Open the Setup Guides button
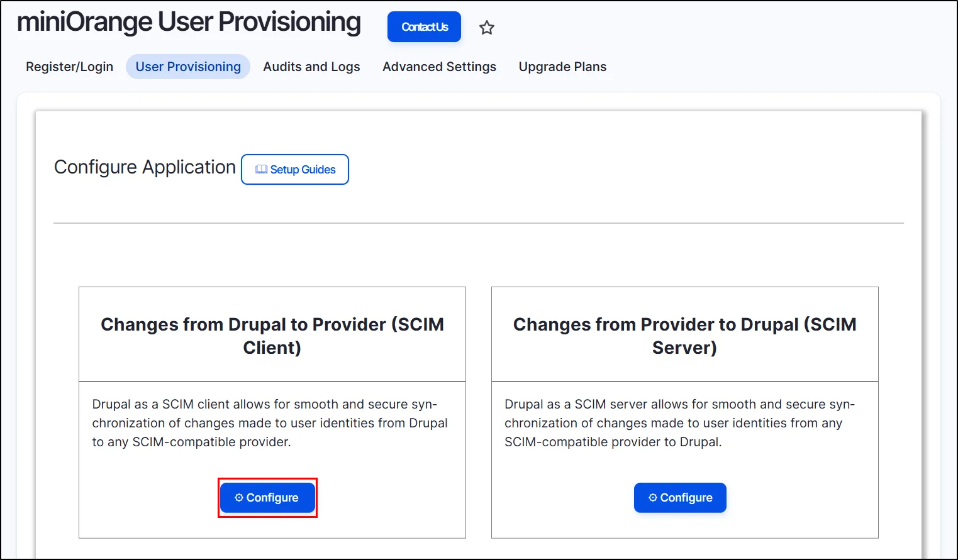This screenshot has width=958, height=560. point(295,170)
